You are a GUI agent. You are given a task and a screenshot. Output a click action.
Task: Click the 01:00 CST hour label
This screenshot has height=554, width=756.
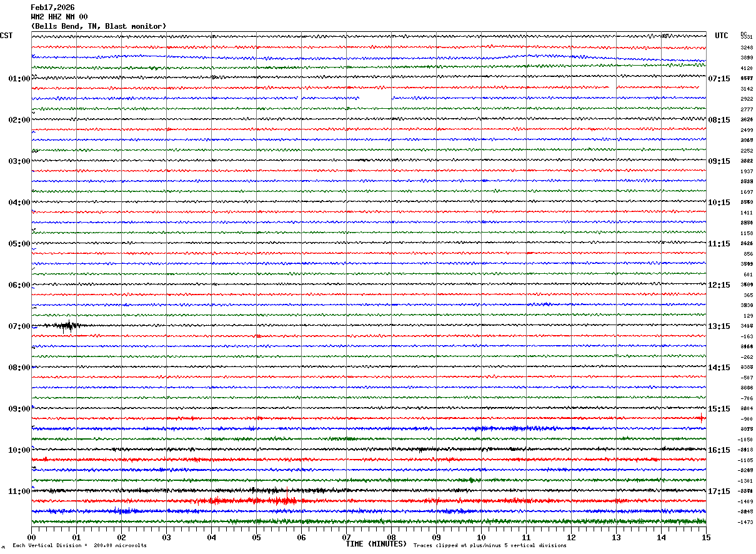(19, 79)
